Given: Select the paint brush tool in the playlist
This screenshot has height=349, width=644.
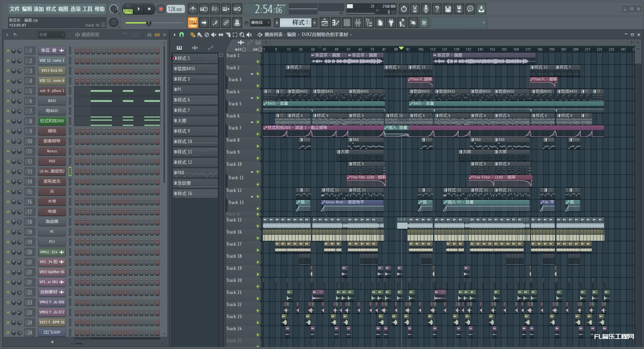Looking at the screenshot, I should (200, 35).
